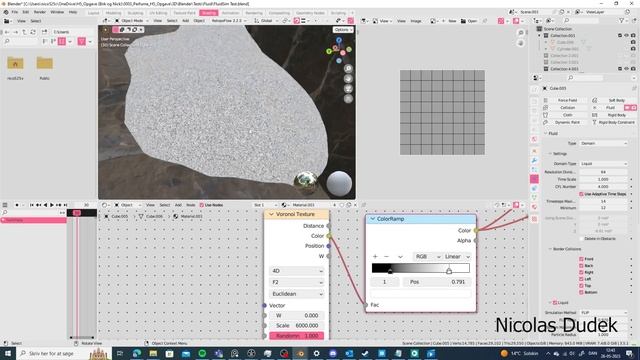The width and height of the screenshot is (640, 360).
Task: Collapse the Voronoi Texture node
Action: [x=271, y=214]
